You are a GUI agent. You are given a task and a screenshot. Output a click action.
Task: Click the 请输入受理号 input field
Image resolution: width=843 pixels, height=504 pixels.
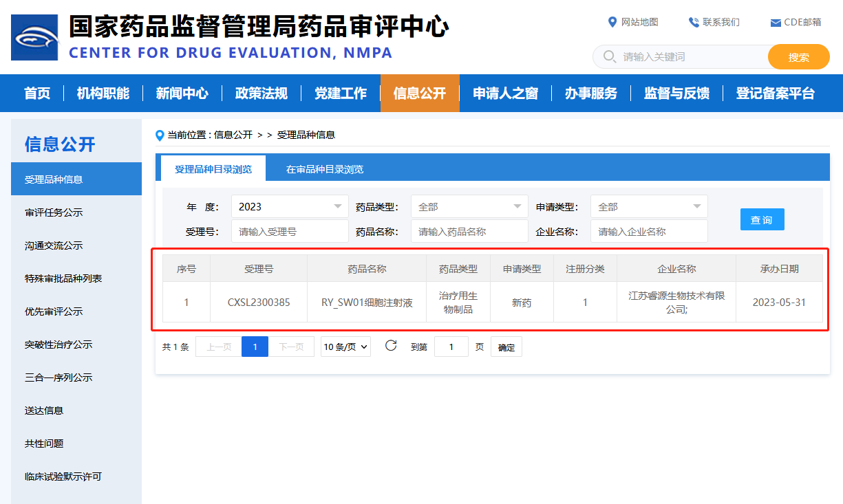[x=289, y=231]
